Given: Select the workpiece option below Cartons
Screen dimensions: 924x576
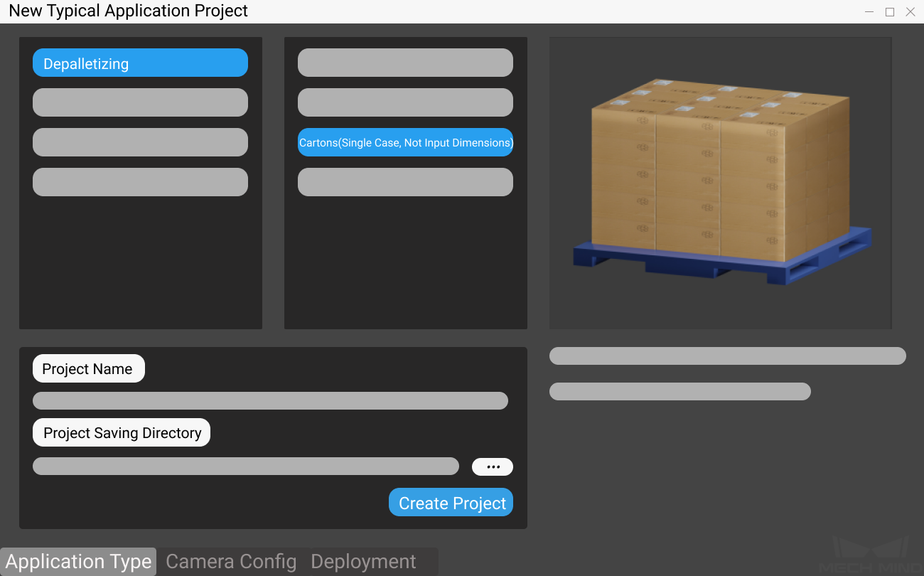Looking at the screenshot, I should tap(405, 182).
